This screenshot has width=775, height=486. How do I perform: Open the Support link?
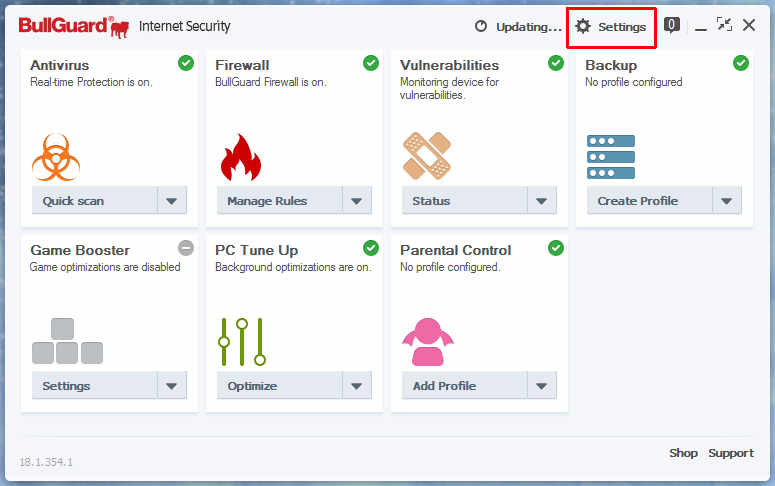(731, 453)
